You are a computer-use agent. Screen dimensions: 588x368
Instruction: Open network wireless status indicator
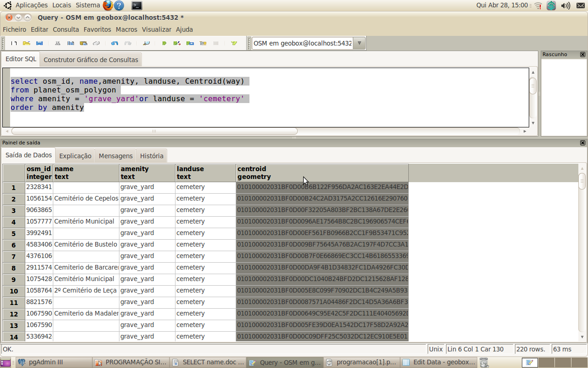coord(538,6)
